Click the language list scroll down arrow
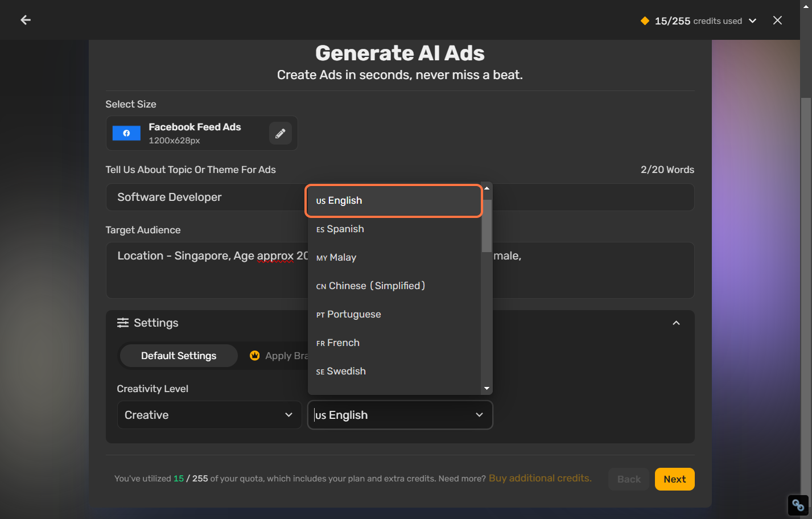Viewport: 812px width, 519px height. click(x=487, y=388)
